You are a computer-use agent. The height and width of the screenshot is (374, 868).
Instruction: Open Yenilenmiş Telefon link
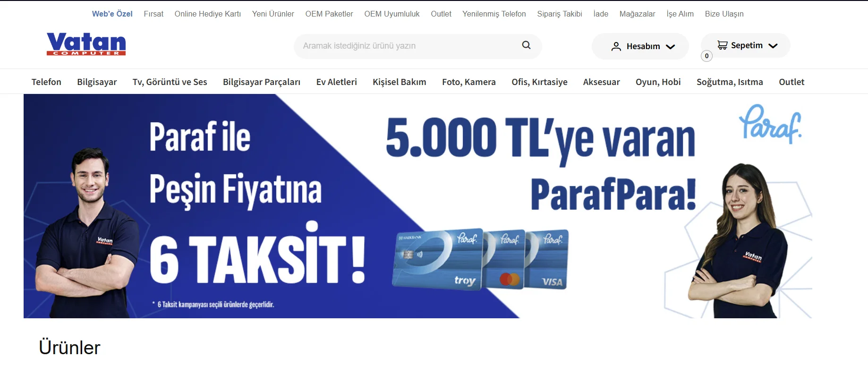pos(494,14)
